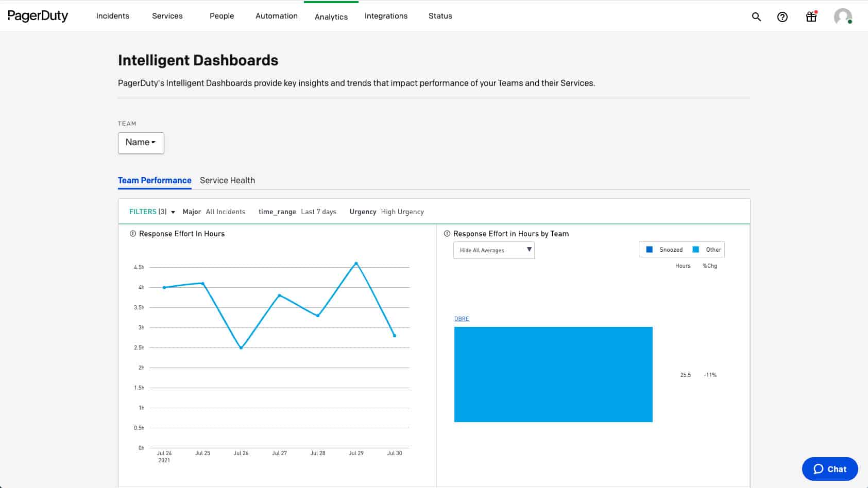Viewport: 868px width, 488px height.
Task: Click the -11% change value
Action: click(710, 375)
